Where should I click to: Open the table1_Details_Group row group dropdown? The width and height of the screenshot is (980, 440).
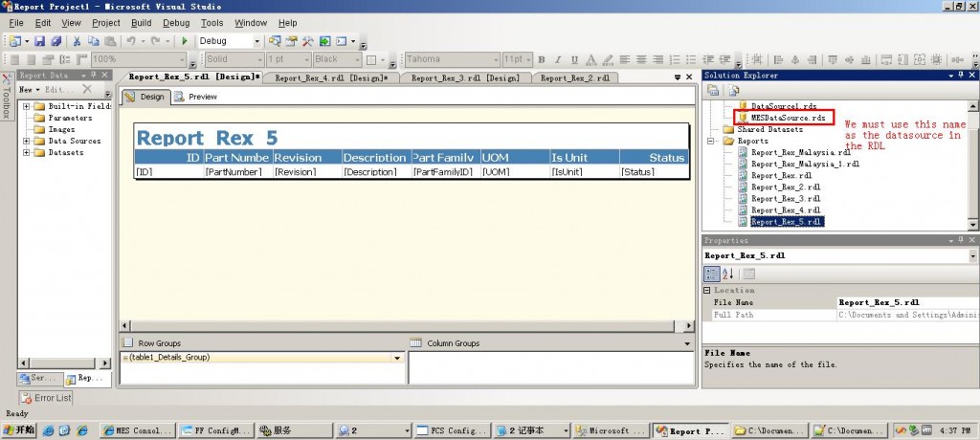(x=396, y=358)
